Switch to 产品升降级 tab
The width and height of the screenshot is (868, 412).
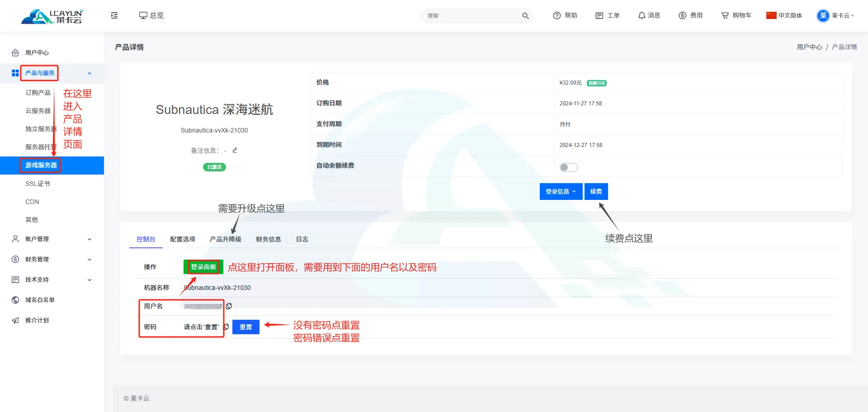tap(226, 239)
